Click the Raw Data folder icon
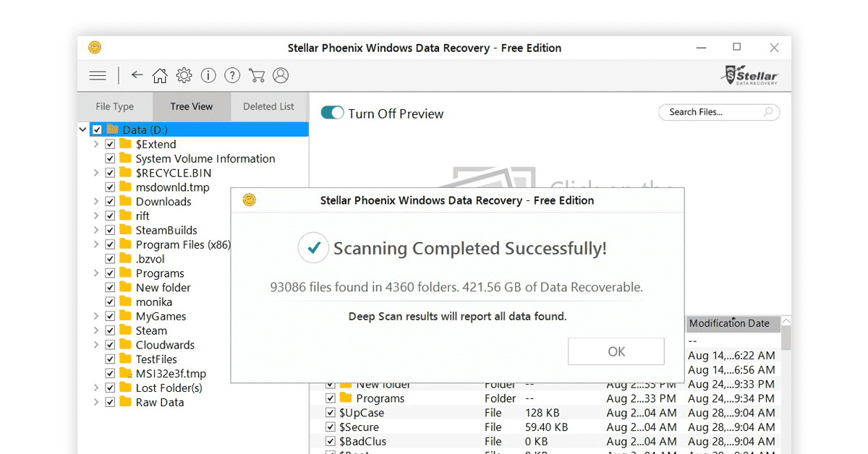Screen dimensions: 868x454 point(125,402)
